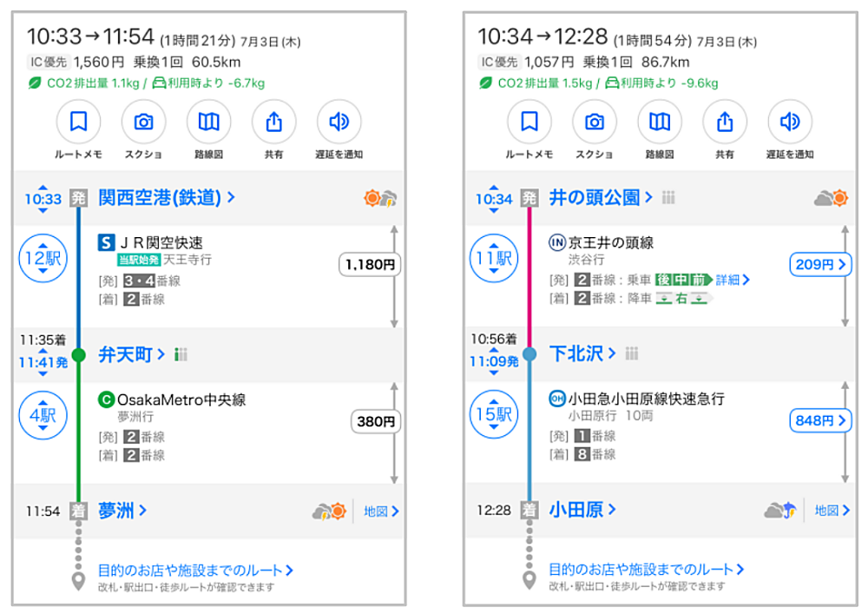Click the 小田原行 10両 text
868x614 pixels.
[x=610, y=416]
